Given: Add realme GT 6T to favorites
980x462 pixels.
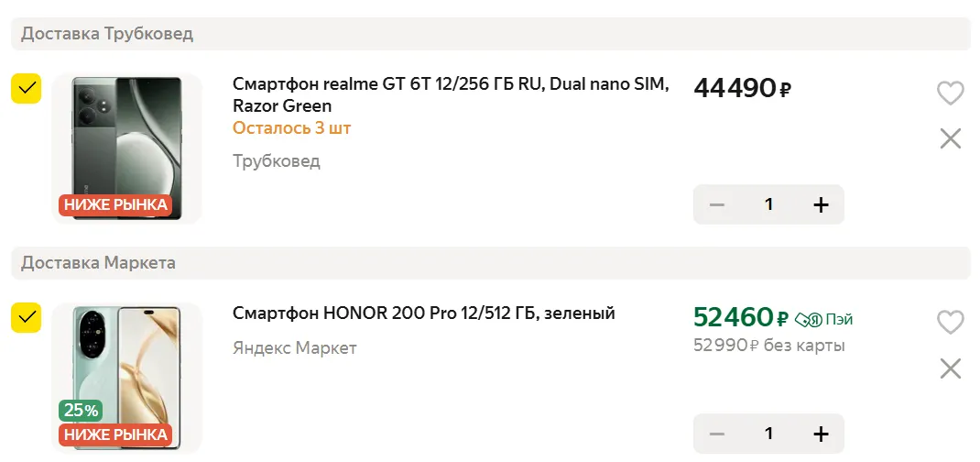Looking at the screenshot, I should point(950,93).
